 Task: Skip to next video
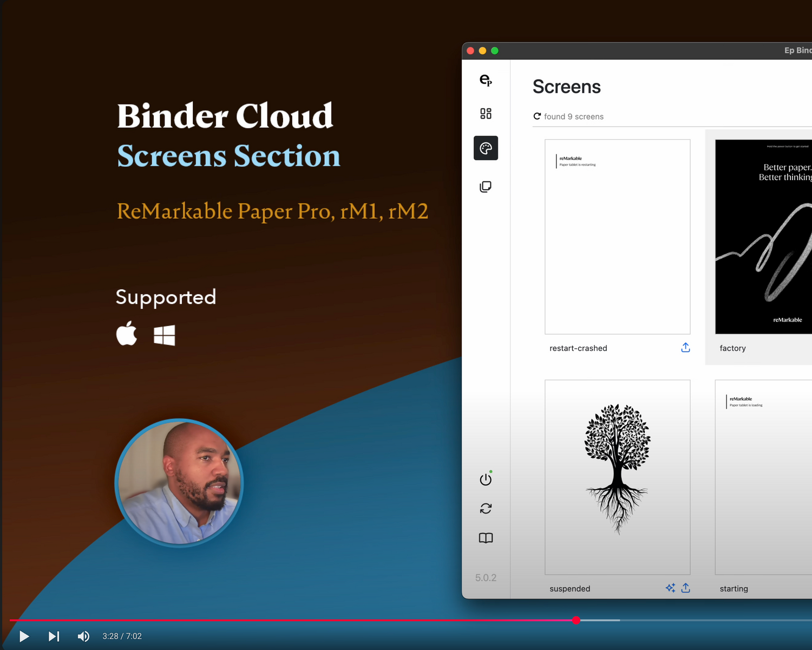tap(54, 636)
